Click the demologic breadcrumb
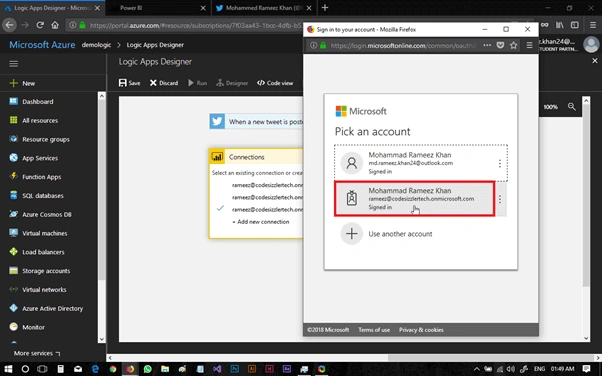 click(x=96, y=45)
